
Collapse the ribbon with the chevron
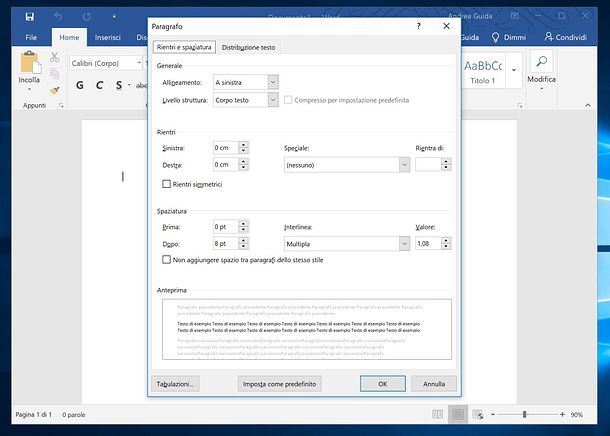(588, 105)
